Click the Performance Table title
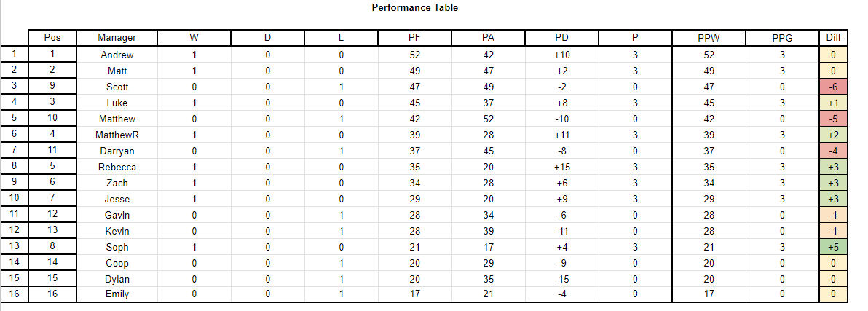Image resolution: width=868 pixels, height=311 pixels. tap(414, 8)
